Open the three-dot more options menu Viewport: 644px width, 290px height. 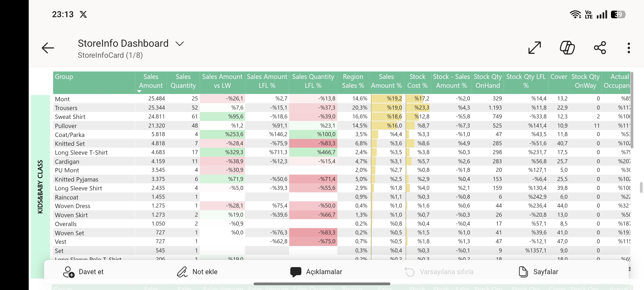click(x=629, y=48)
